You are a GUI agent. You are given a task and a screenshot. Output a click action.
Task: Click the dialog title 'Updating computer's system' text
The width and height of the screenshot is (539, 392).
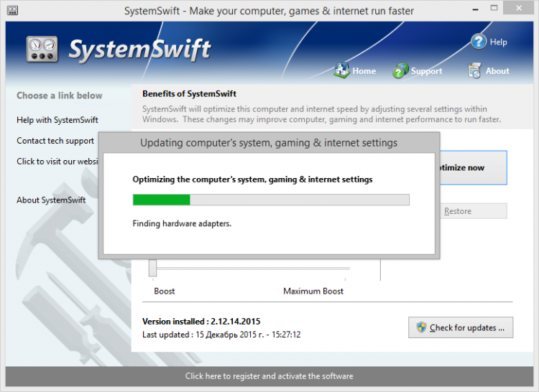(x=269, y=143)
